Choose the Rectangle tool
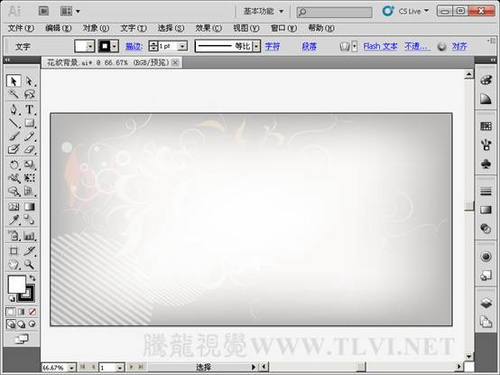The image size is (500, 375). coord(29,123)
